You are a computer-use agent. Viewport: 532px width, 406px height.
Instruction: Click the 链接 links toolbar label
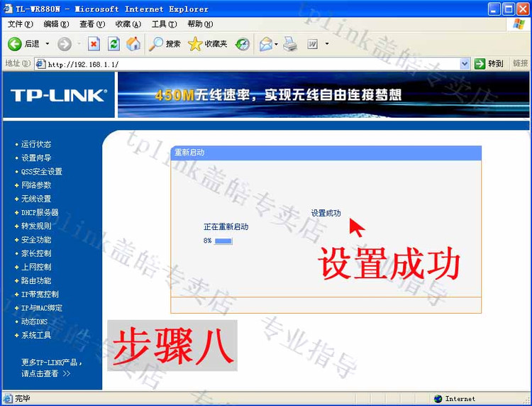tap(520, 63)
